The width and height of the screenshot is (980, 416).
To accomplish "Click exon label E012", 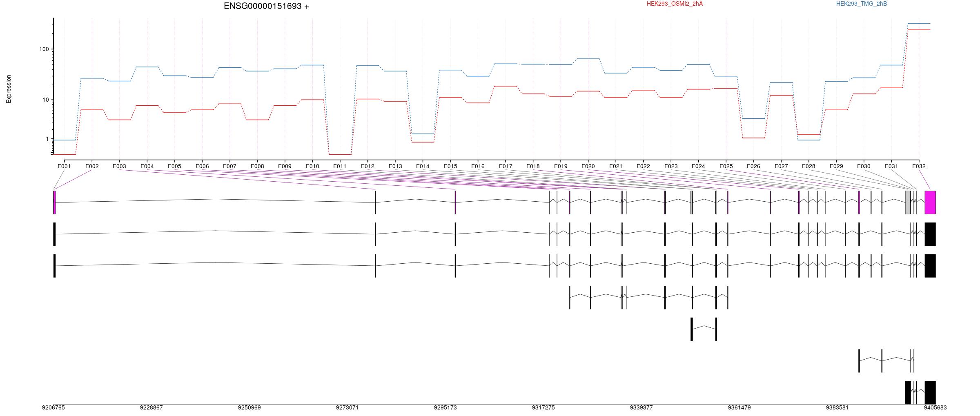I will click(367, 166).
